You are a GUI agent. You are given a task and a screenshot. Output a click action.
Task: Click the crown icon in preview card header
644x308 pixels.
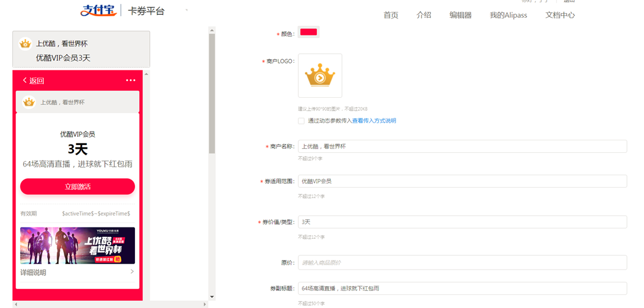click(29, 102)
